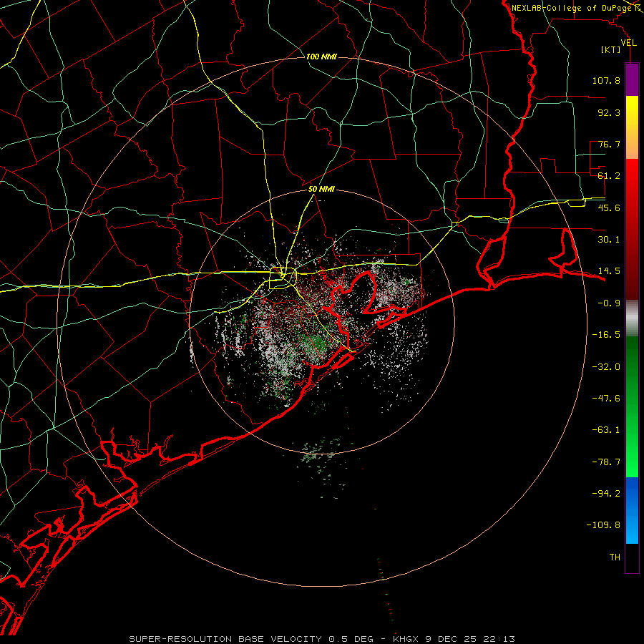Screen dimensions: 644x644
Task: Select the 92.3 velocity scale value
Action: [x=609, y=112]
